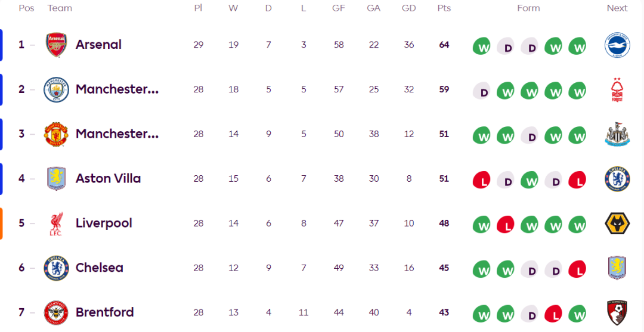
Task: Open Arsenal's next opponent Brighton badge
Action: point(617,45)
